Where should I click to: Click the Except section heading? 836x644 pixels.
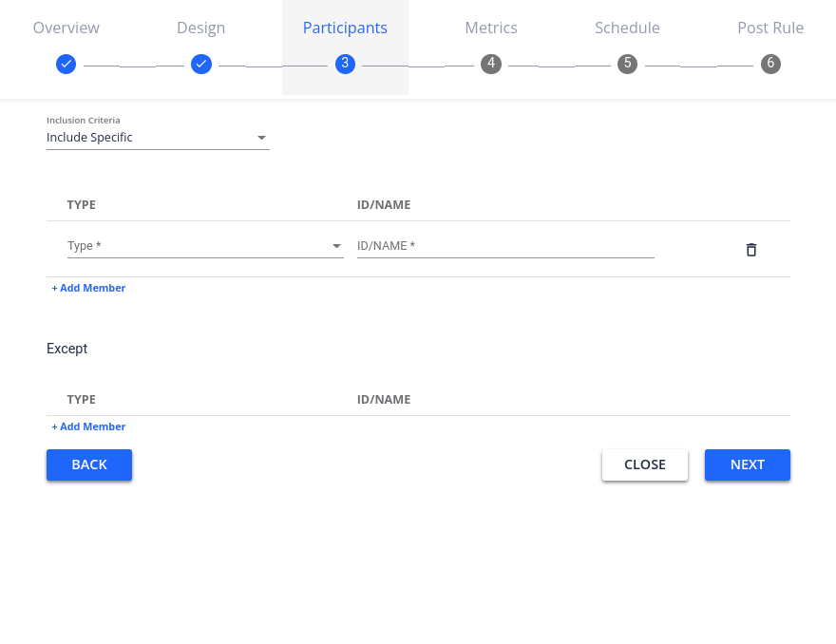[x=66, y=349]
